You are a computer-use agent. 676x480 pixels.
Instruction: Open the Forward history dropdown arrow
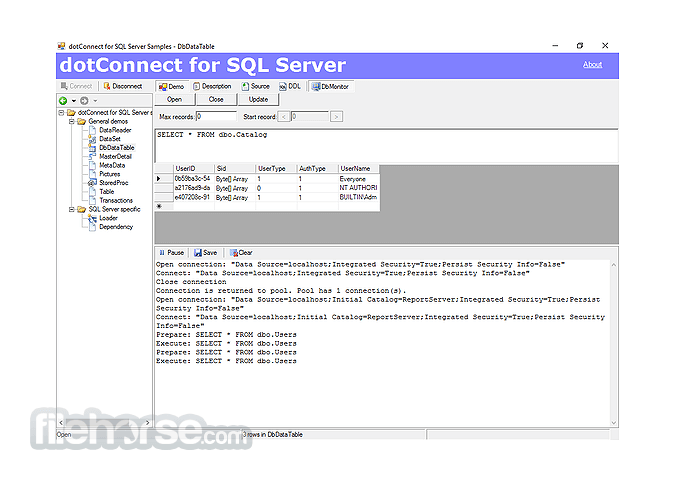tap(95, 100)
